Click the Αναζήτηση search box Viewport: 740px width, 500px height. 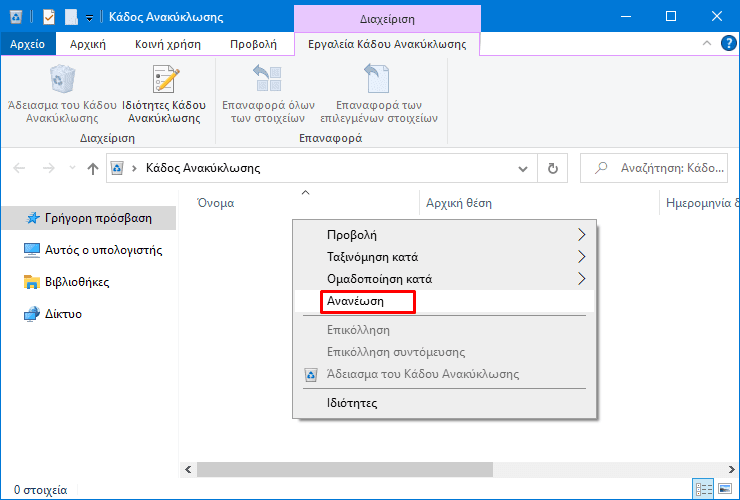(x=654, y=168)
